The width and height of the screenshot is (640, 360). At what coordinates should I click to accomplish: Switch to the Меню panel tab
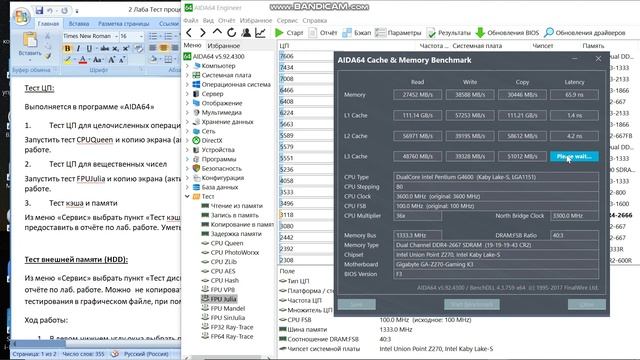point(192,45)
